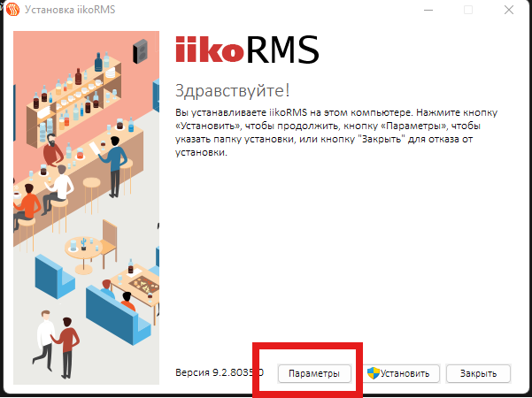The width and height of the screenshot is (532, 398).
Task: Click the installation description paragraph
Action: click(336, 133)
